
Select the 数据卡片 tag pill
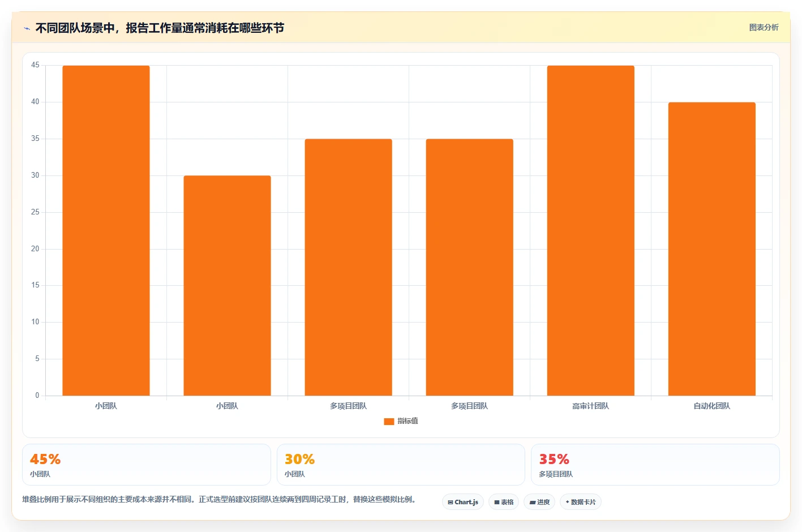pyautogui.click(x=581, y=502)
